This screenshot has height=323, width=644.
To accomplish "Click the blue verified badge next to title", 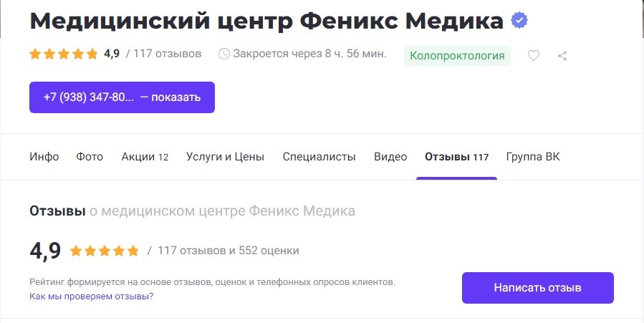I will pyautogui.click(x=519, y=20).
